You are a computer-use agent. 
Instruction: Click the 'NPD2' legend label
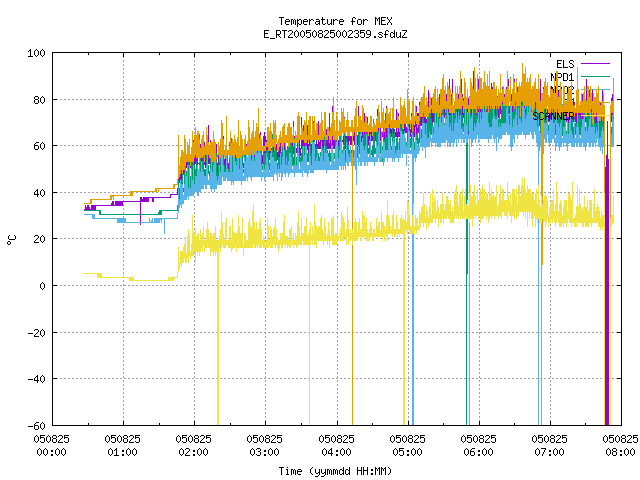(562, 89)
